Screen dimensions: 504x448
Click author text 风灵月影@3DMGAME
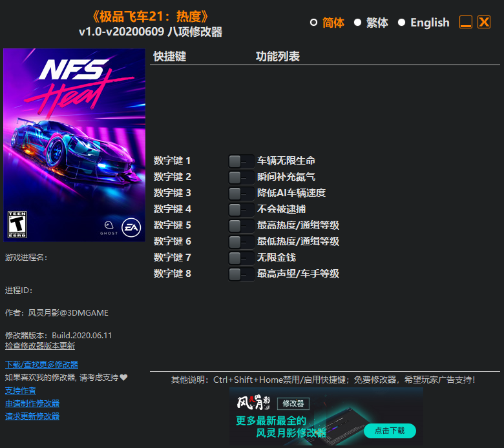coord(68,313)
